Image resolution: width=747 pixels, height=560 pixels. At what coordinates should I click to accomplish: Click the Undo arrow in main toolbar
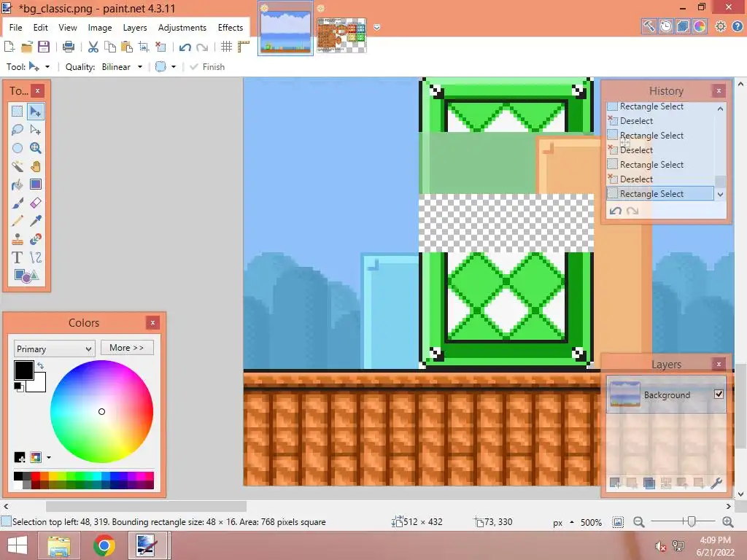(185, 47)
